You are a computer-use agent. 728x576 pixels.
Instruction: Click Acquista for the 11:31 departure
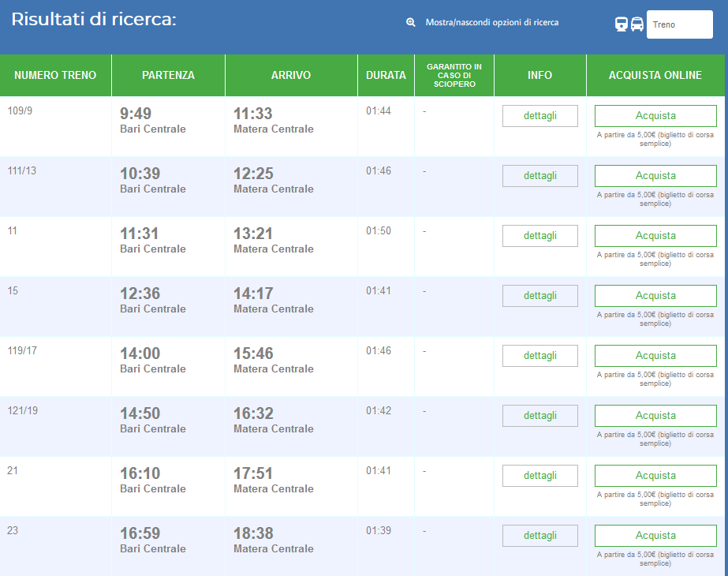pyautogui.click(x=655, y=235)
